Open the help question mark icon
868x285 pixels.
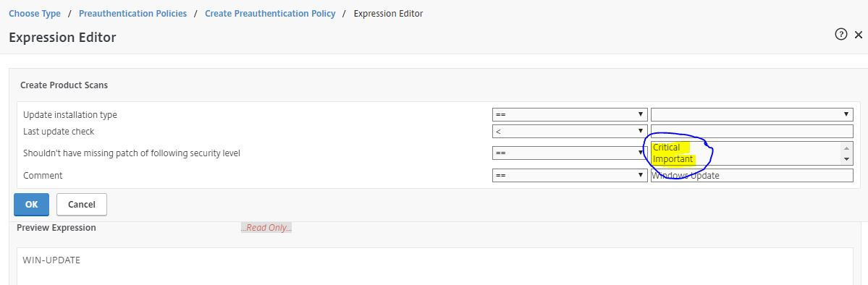point(841,34)
